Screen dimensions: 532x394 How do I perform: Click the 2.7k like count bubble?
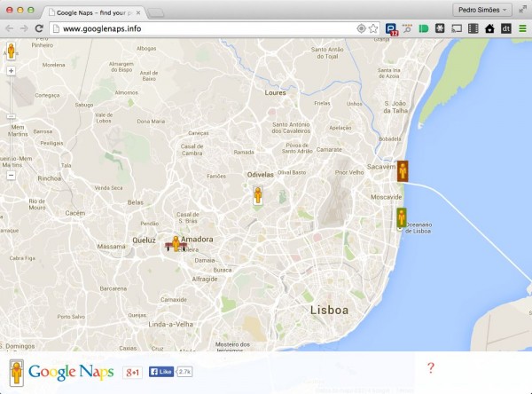pos(184,372)
